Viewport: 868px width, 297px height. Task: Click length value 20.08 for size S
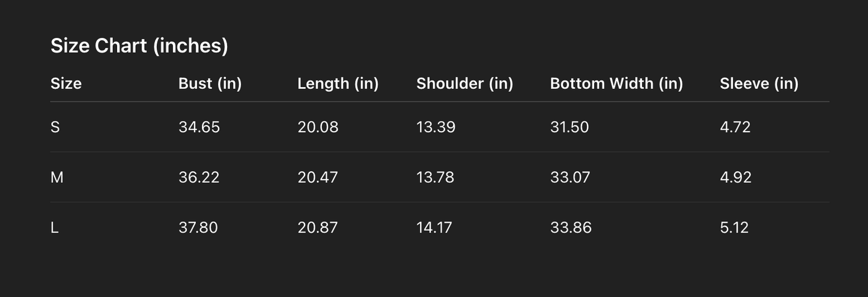[x=318, y=127]
